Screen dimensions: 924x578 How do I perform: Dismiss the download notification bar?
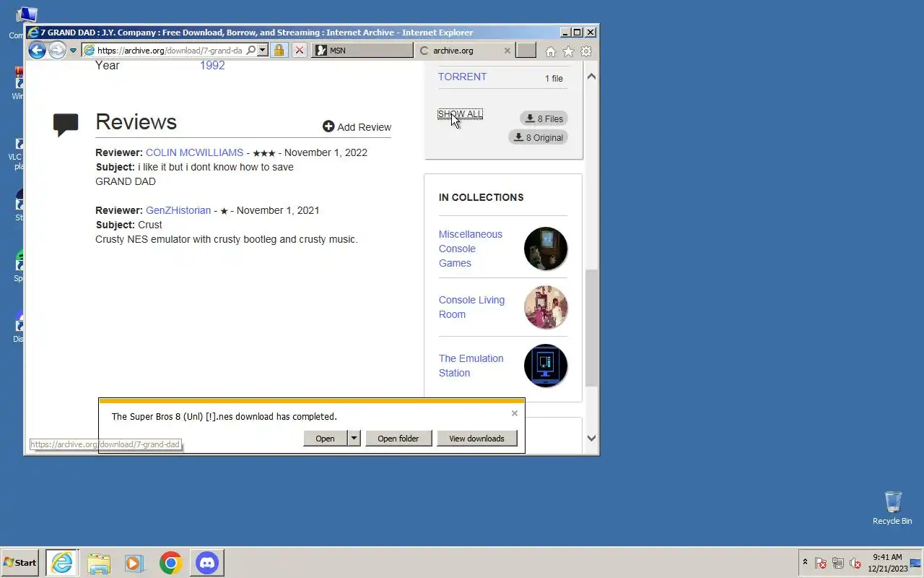pos(515,413)
